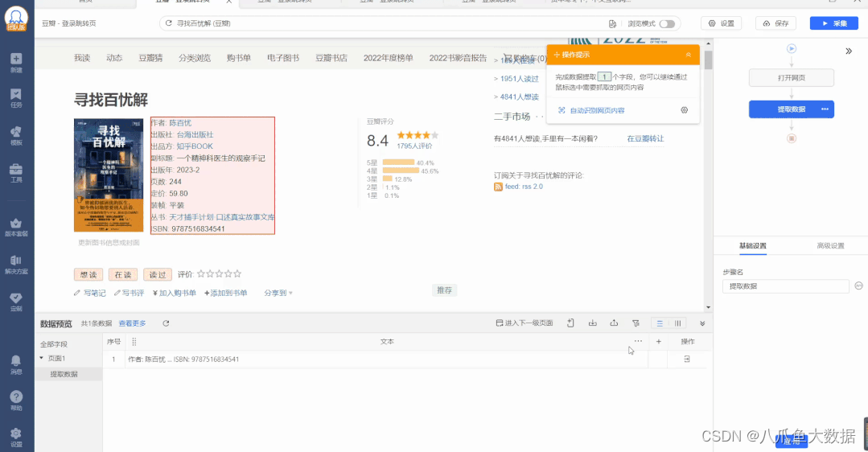Click the export upload-arrow icon in preview toolbar
Screen dimensions: 868x452
pyautogui.click(x=614, y=323)
